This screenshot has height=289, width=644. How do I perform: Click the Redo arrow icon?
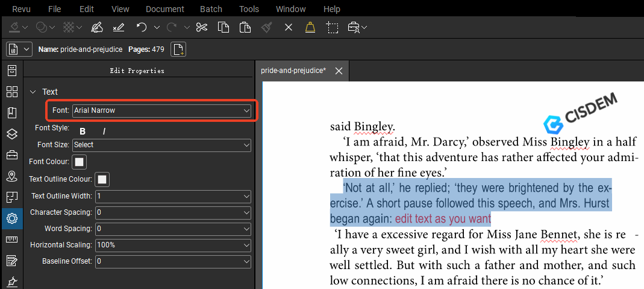coord(172,28)
